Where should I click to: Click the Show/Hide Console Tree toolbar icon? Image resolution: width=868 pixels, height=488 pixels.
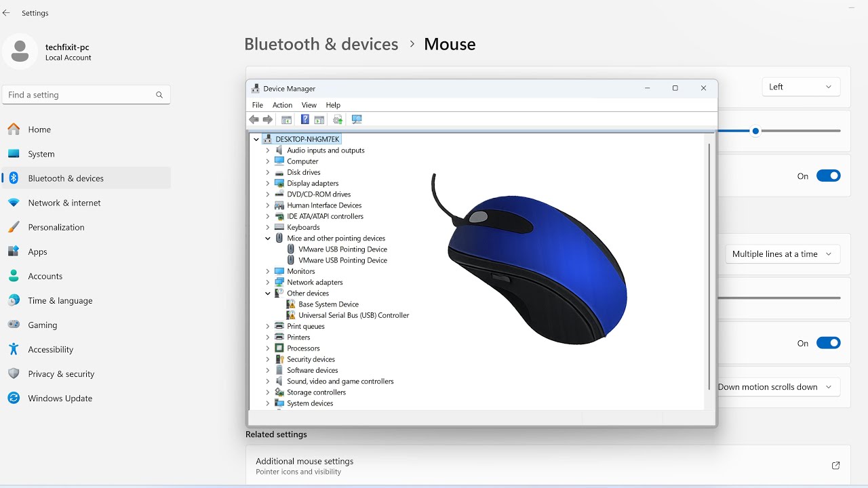coord(286,119)
